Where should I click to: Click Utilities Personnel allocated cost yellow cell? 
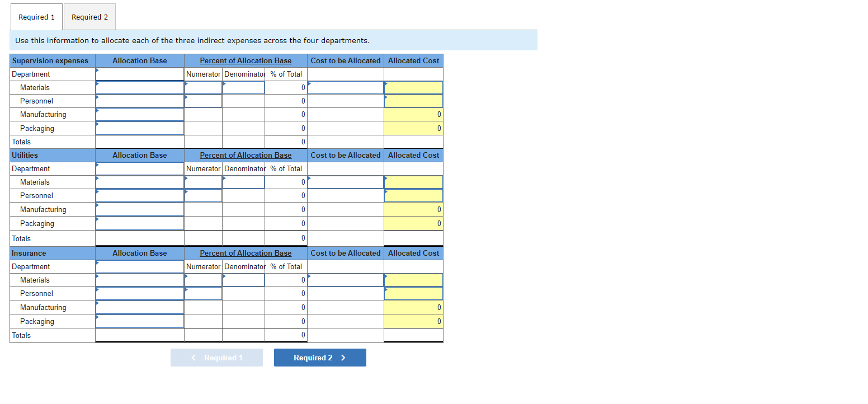(x=413, y=195)
